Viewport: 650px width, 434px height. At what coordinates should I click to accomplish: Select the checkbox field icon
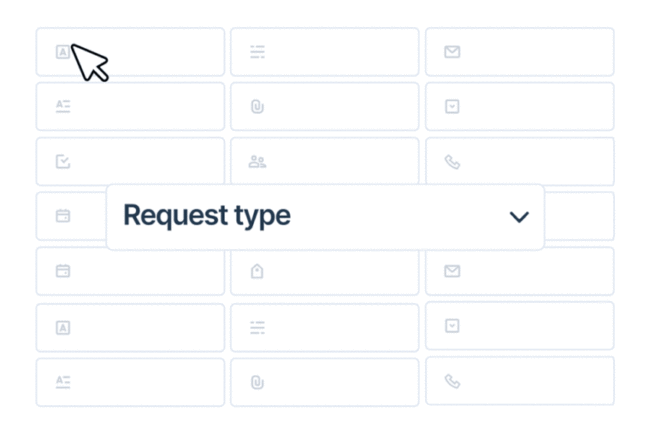[63, 162]
